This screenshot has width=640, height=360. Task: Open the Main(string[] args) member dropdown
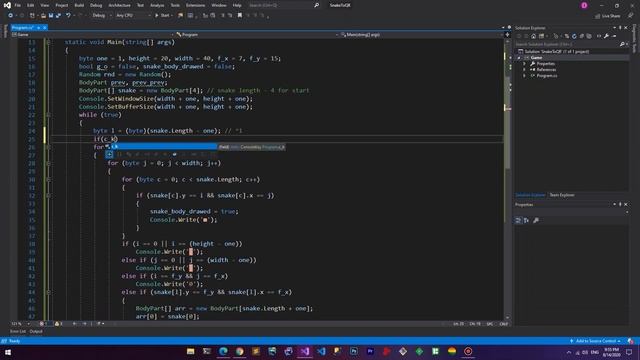[x=422, y=35]
